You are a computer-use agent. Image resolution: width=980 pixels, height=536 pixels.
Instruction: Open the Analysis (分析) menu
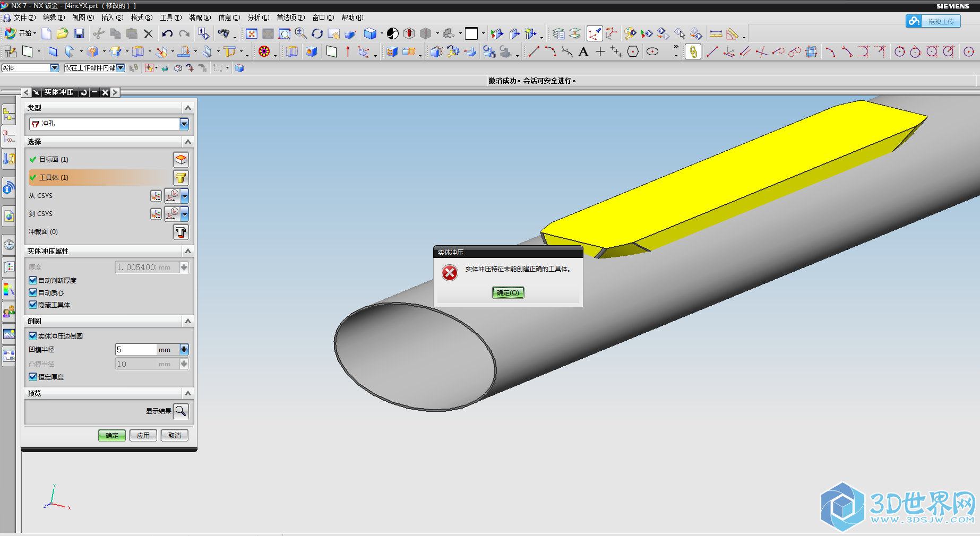[x=258, y=18]
